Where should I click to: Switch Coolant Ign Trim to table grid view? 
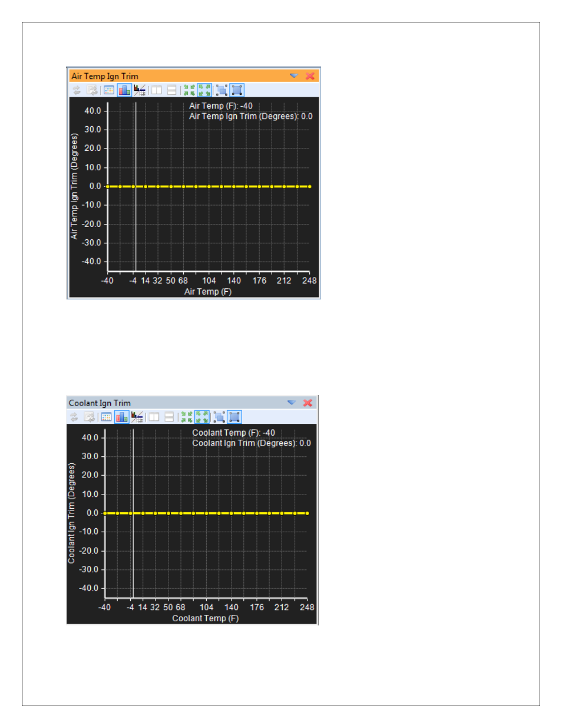click(x=107, y=417)
